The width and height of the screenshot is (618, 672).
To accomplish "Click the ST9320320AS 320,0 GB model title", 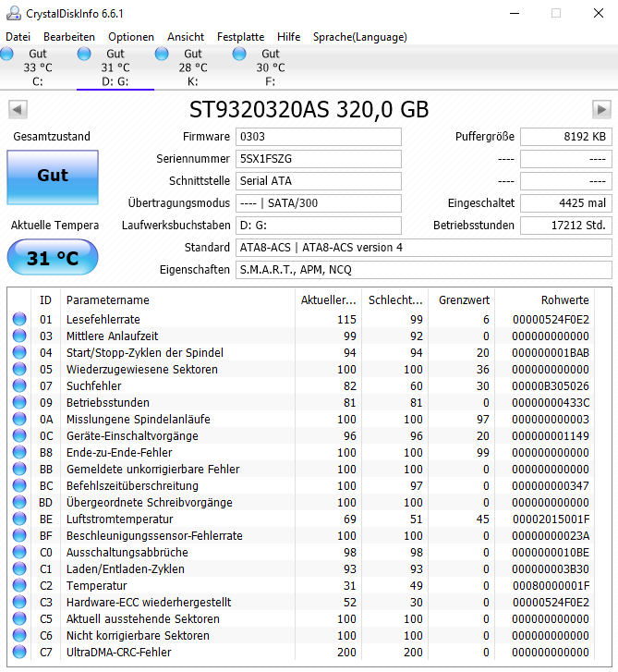I will click(309, 110).
